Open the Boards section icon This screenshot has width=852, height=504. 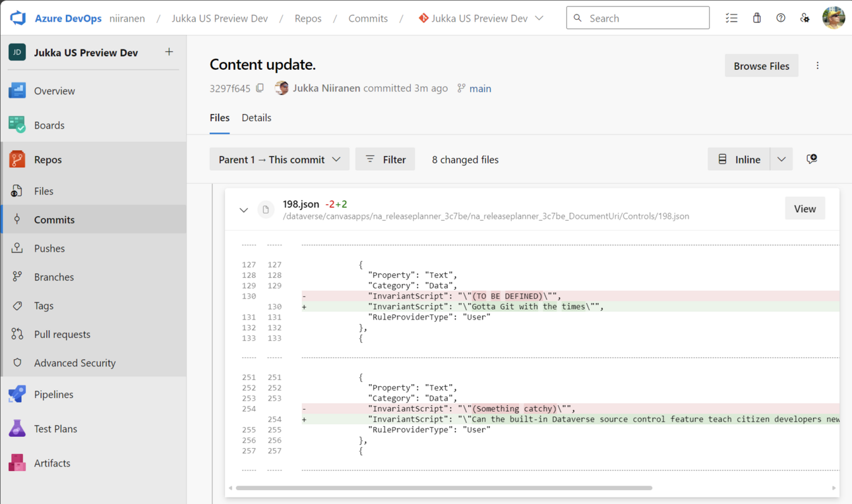click(x=17, y=125)
